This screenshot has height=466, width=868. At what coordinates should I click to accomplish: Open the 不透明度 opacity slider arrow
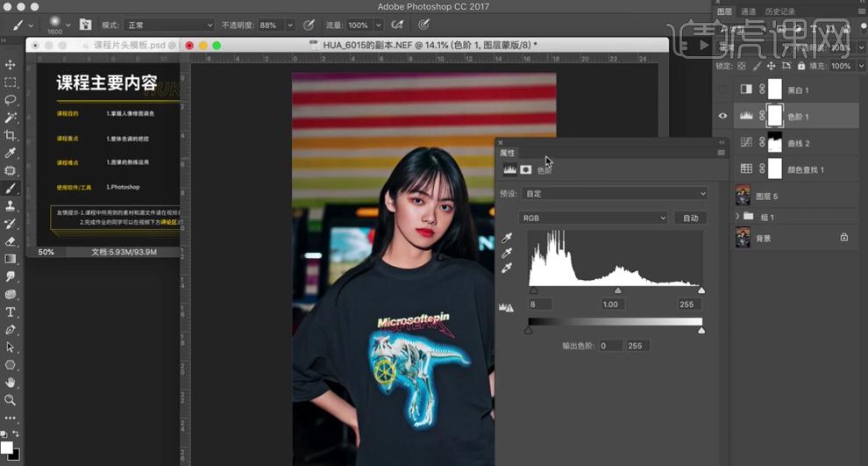[x=289, y=25]
